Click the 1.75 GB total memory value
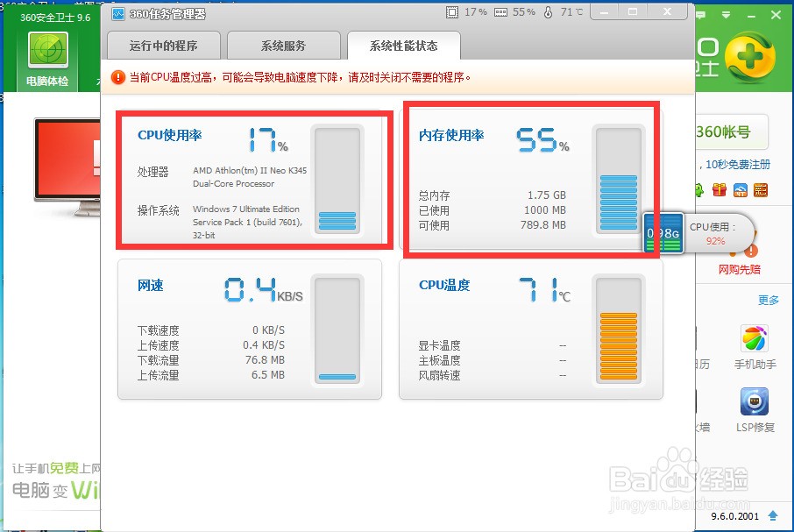794x532 pixels. tap(546, 195)
